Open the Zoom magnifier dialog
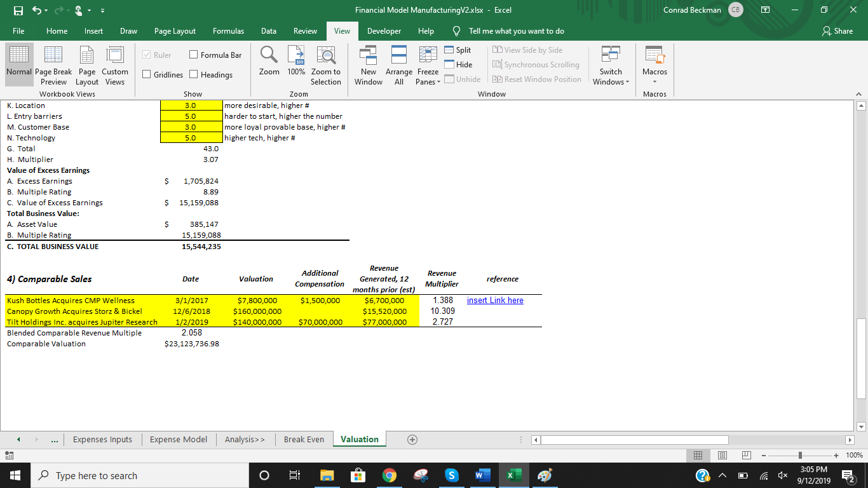868x488 pixels. pos(269,62)
